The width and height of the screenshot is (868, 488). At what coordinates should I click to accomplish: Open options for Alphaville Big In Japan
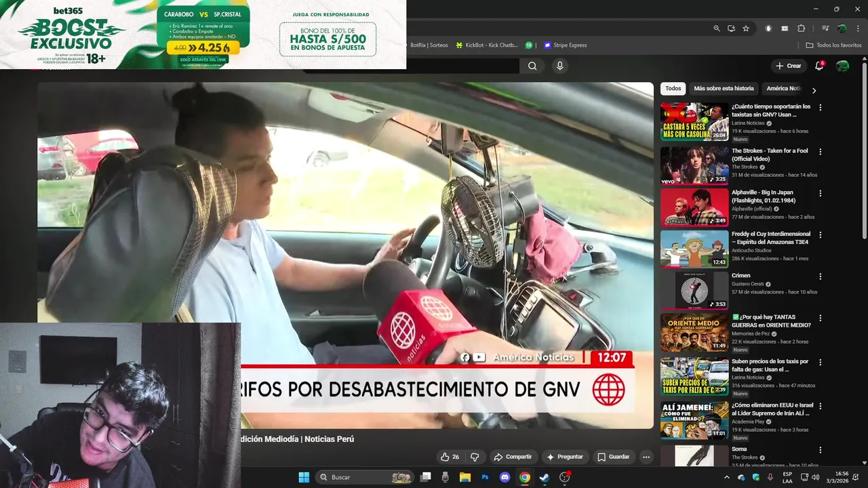(820, 193)
